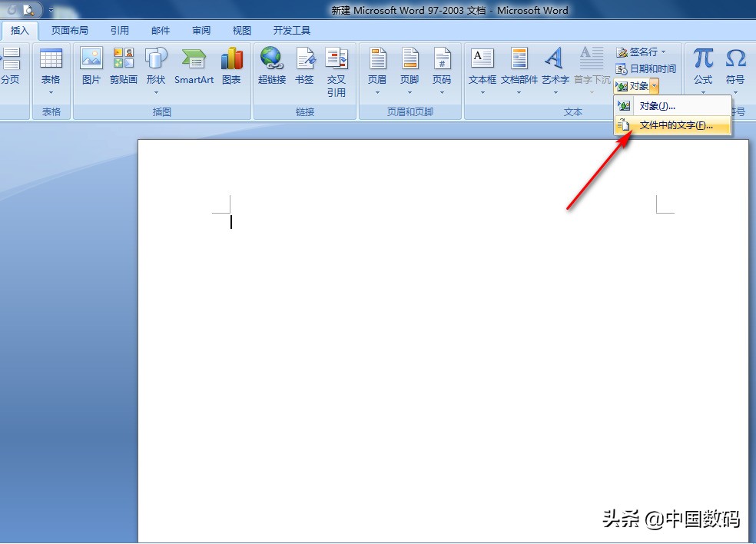Image resolution: width=756 pixels, height=544 pixels.
Task: Click the 对象 object button
Action: tap(632, 86)
